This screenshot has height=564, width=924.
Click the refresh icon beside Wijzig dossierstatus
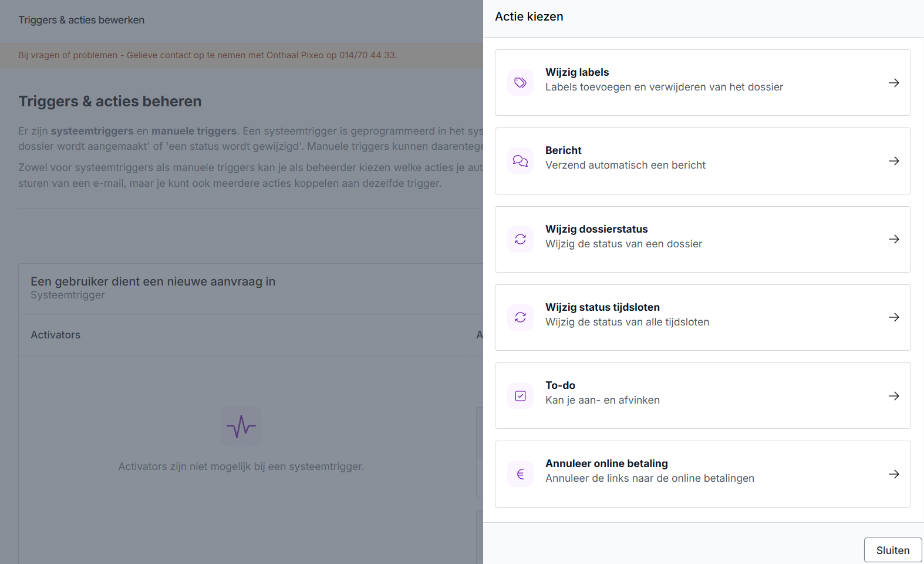coord(520,239)
